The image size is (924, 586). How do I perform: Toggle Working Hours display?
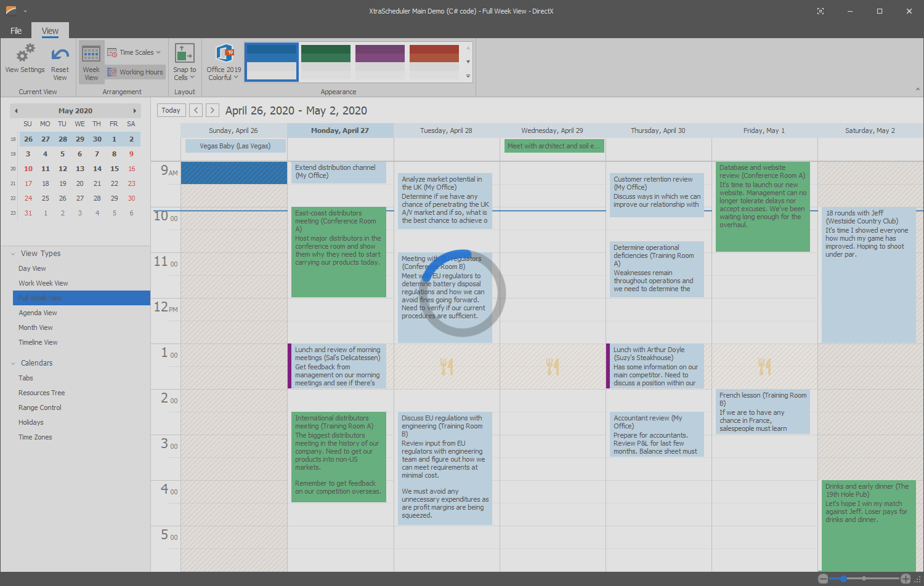pos(135,71)
